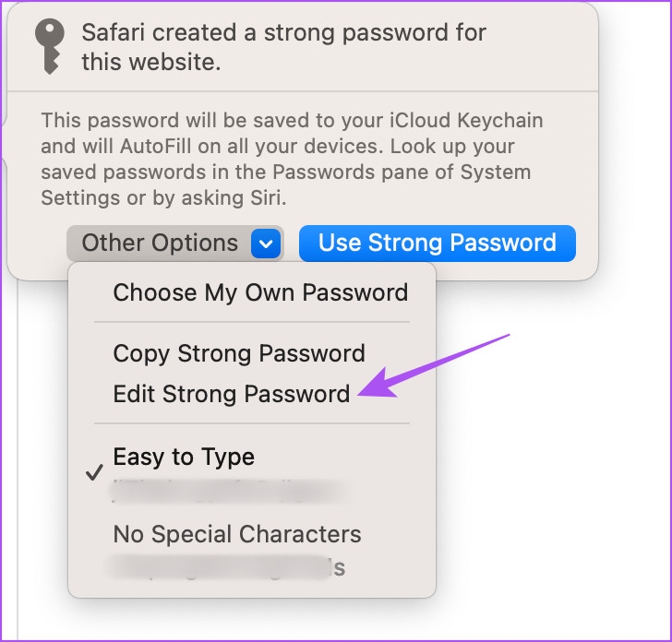Click the 'Other Options' label text
Image resolution: width=672 pixels, height=642 pixels.
160,243
